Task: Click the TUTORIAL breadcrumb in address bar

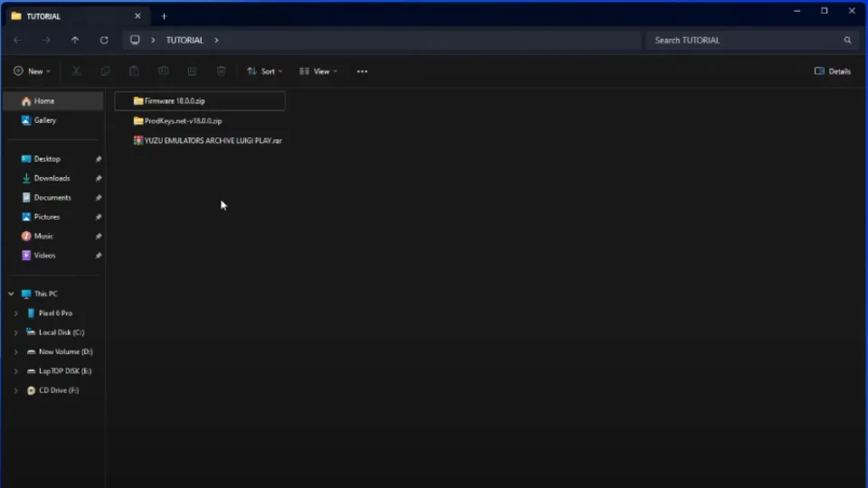Action: 184,40
